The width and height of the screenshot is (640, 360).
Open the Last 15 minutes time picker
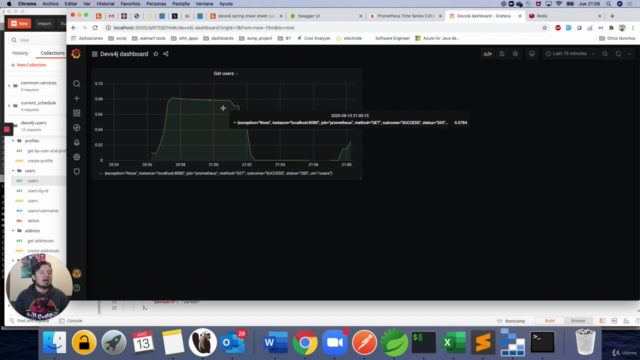click(570, 54)
